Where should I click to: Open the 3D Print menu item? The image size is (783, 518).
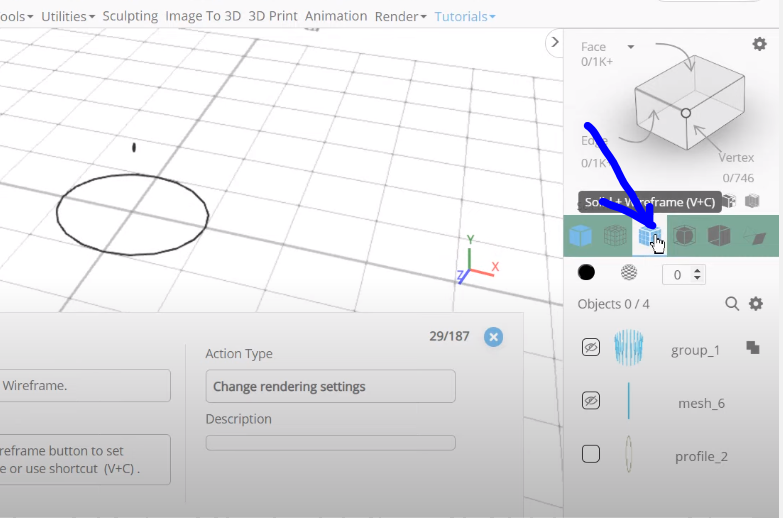tap(273, 16)
